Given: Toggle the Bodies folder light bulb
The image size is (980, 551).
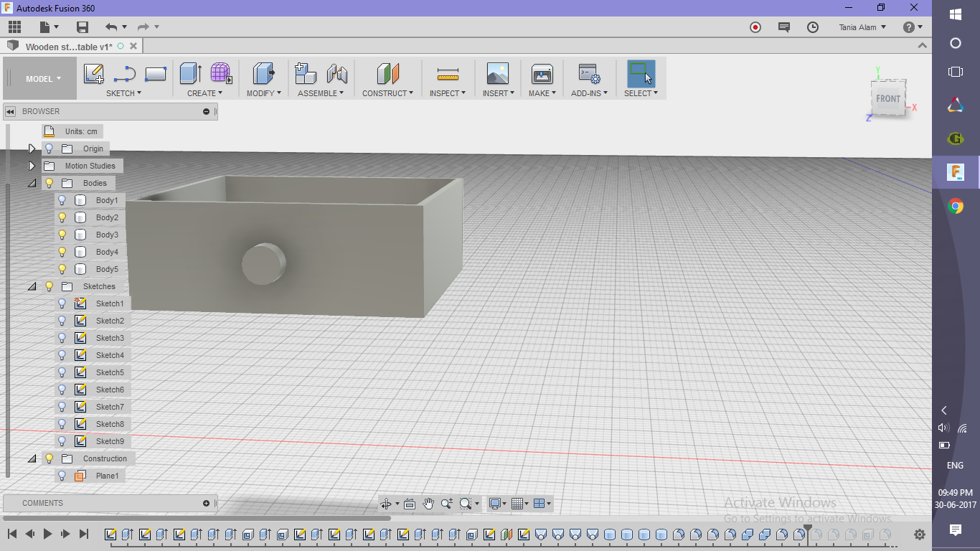Looking at the screenshot, I should tap(50, 183).
